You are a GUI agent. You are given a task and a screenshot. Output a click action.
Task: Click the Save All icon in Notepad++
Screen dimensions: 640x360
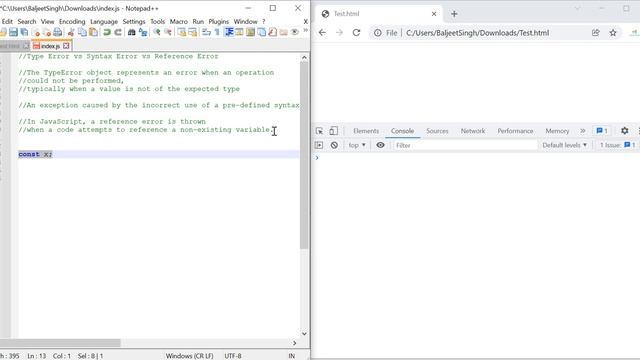(24, 32)
